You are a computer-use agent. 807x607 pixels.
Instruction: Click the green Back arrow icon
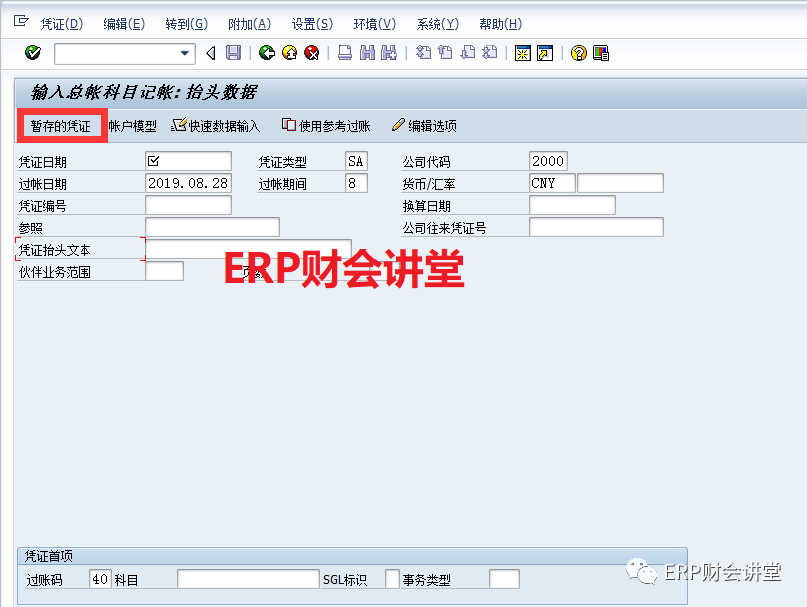point(267,53)
